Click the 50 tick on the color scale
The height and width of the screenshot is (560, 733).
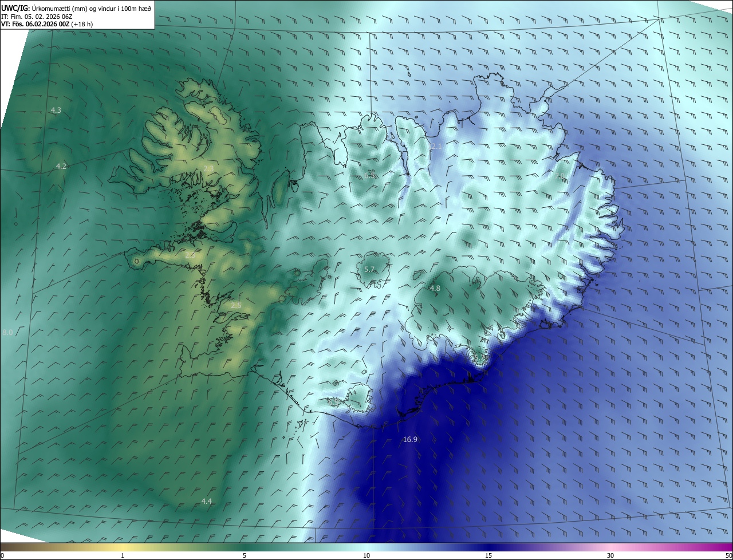(x=728, y=555)
